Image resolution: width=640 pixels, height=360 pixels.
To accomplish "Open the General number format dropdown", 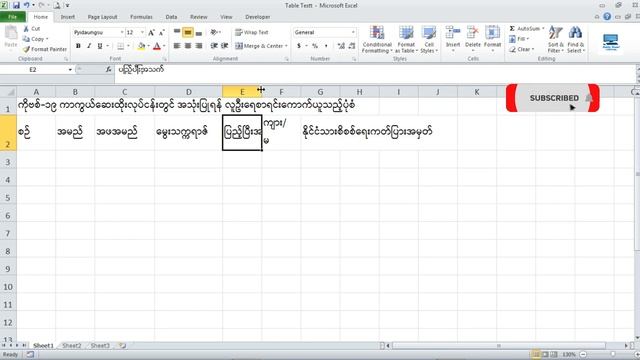I will coord(353,32).
